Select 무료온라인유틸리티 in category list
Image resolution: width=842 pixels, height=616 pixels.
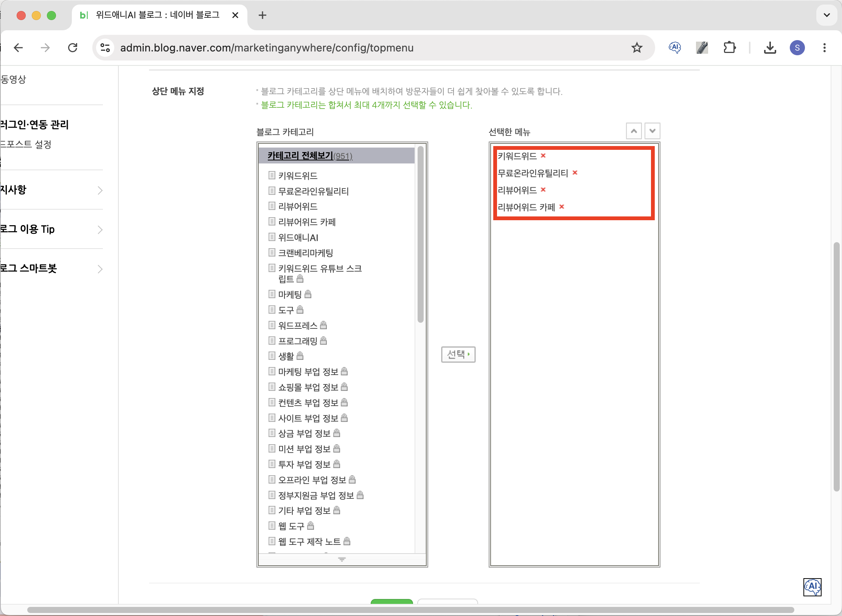click(314, 191)
